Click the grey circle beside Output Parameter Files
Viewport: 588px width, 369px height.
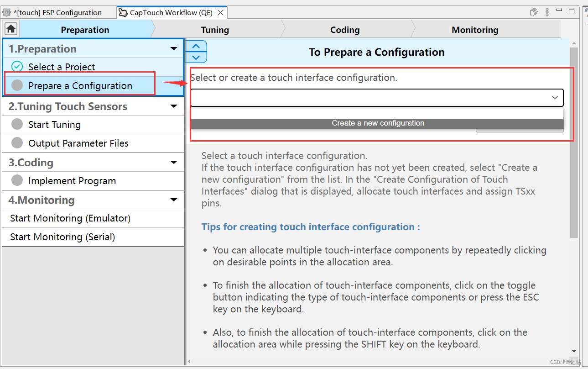[x=17, y=143]
